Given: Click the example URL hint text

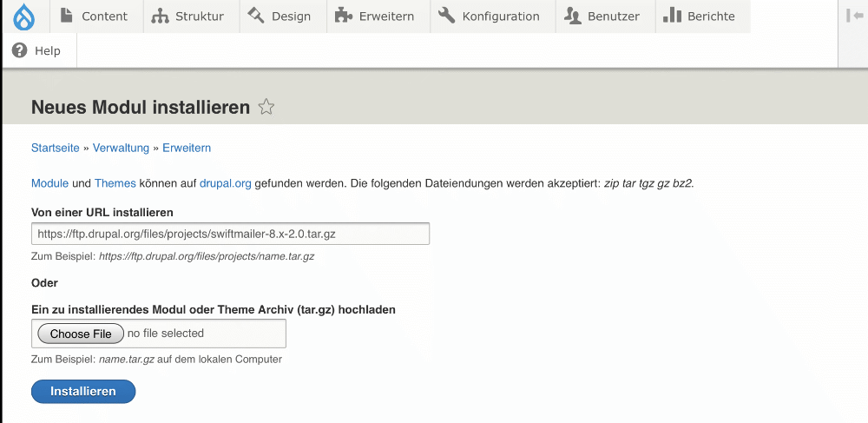Looking at the screenshot, I should click(173, 257).
